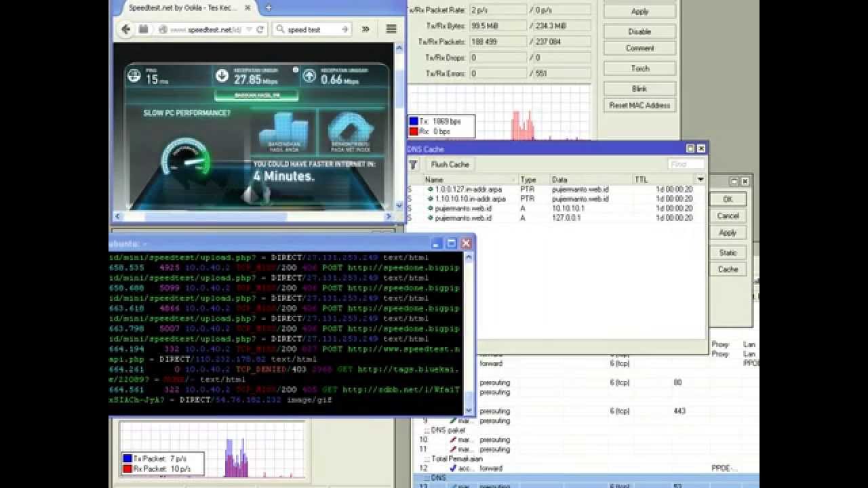Click the magnifier icon in search box
Screen dimensions: 868x488
(x=280, y=30)
